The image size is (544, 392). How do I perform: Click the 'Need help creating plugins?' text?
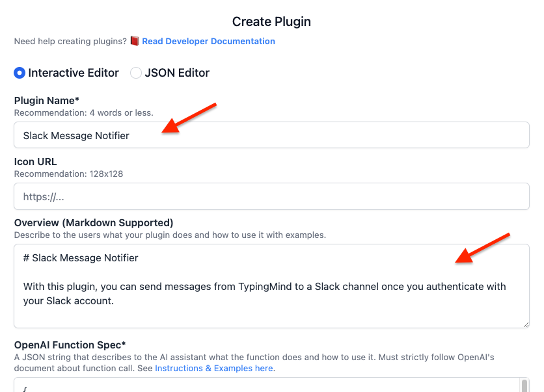70,41
